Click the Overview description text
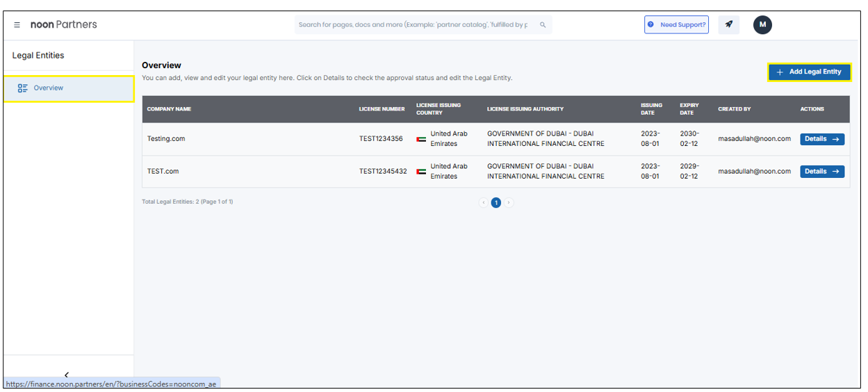868x392 pixels. click(327, 78)
